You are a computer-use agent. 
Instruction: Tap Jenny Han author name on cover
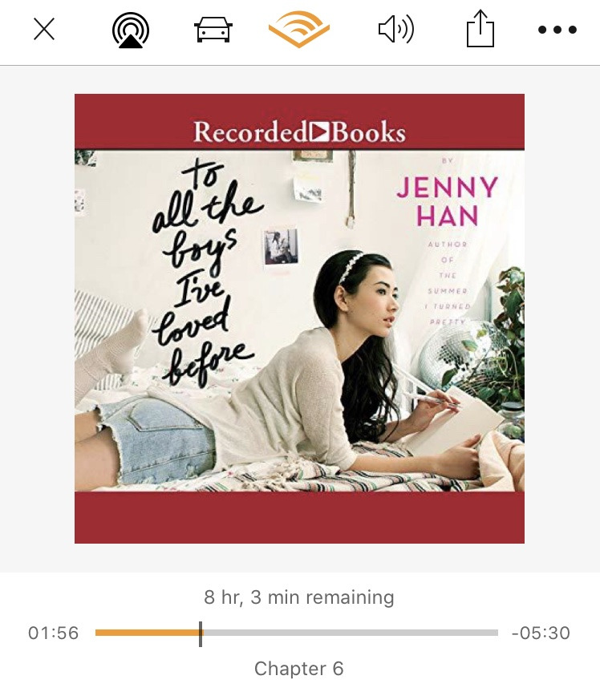point(448,201)
